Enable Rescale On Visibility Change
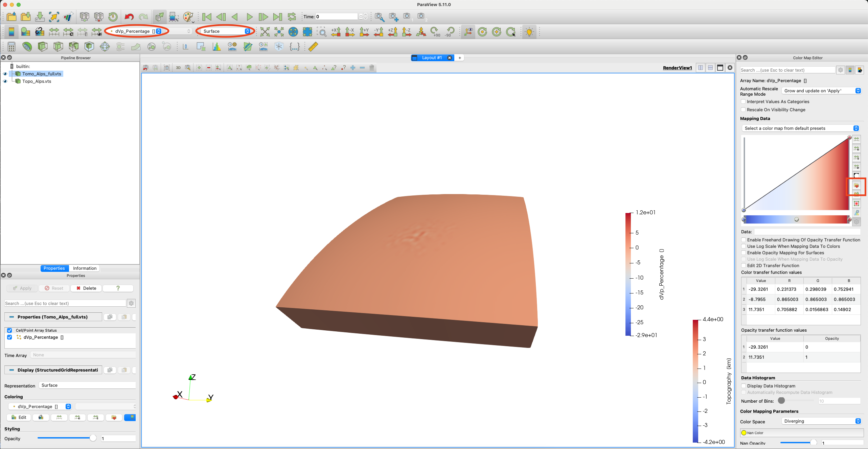This screenshot has height=449, width=868. pyautogui.click(x=743, y=110)
